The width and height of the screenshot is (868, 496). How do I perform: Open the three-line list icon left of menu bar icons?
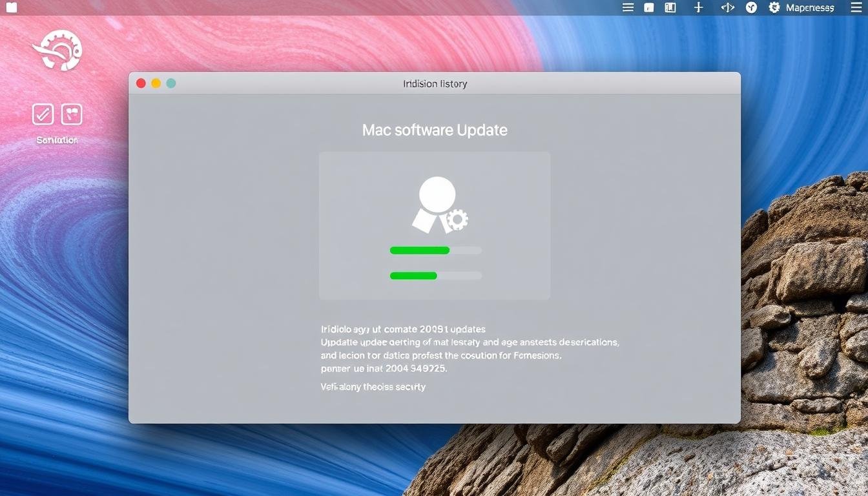coord(628,8)
